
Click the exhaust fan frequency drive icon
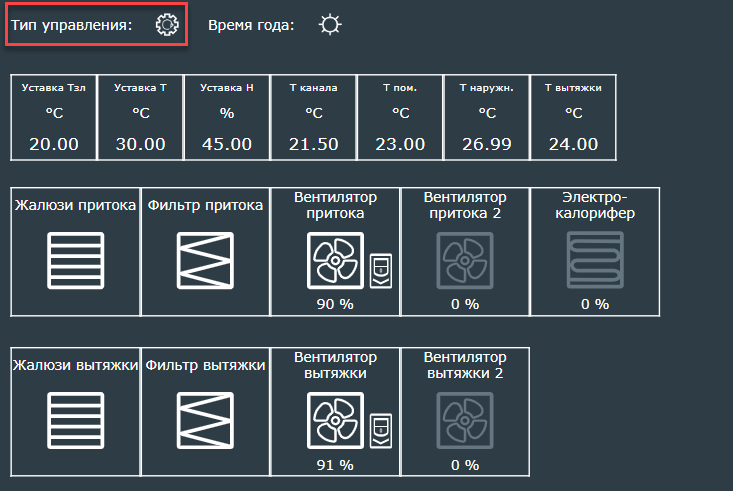(x=380, y=430)
